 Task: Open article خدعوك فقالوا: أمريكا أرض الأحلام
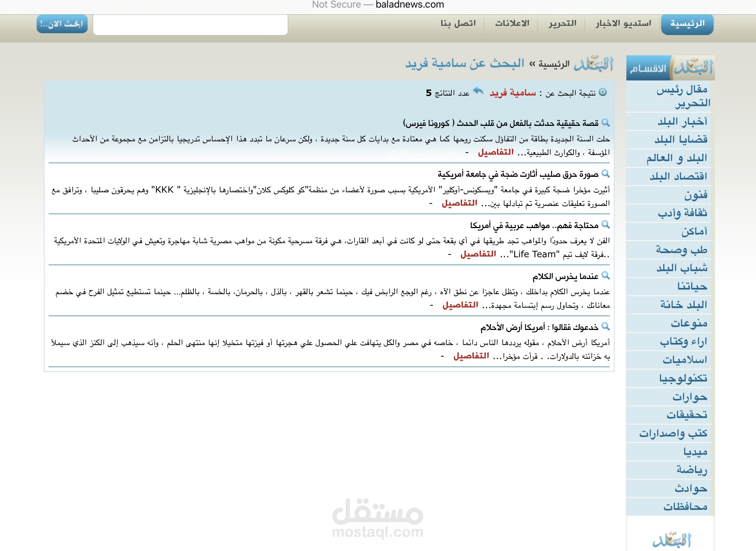(x=540, y=327)
